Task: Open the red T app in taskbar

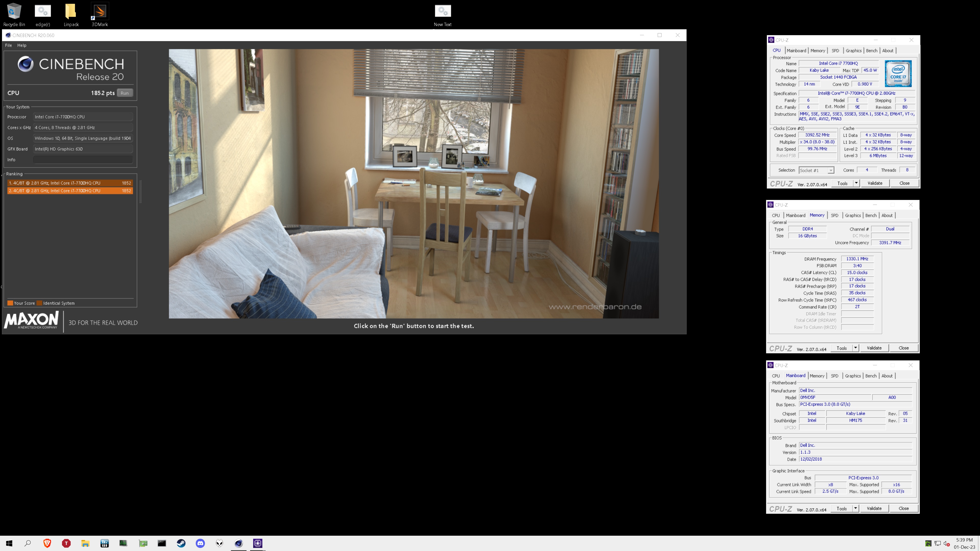Action: [66, 543]
